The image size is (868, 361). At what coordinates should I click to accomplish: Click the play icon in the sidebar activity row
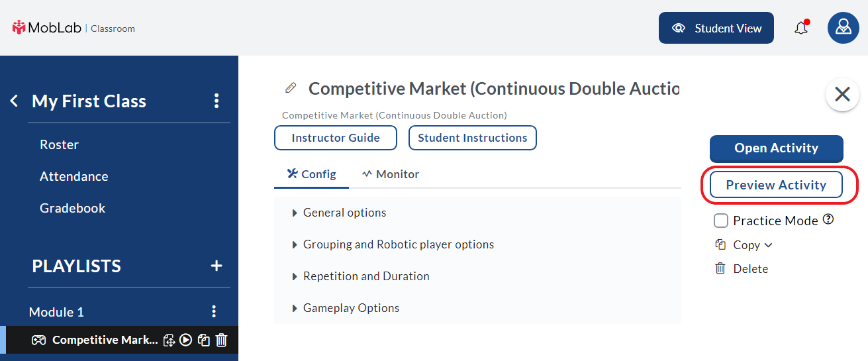point(186,340)
